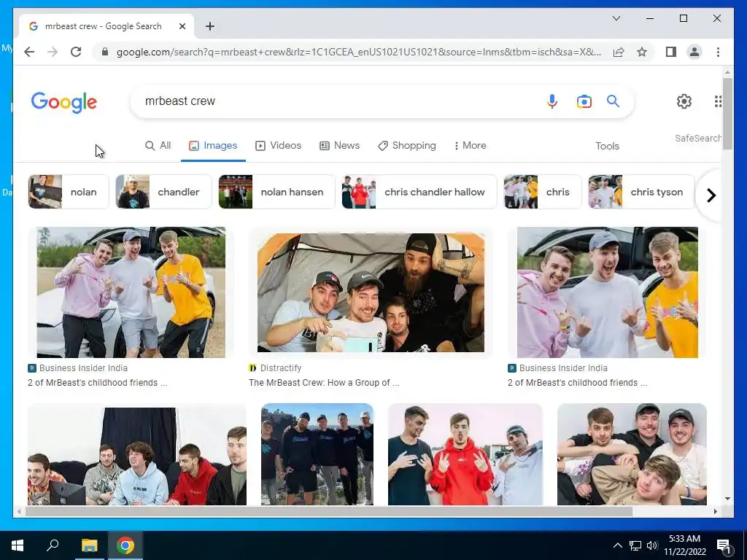The image size is (747, 560).
Task: Show more suggestion chips with right chevron
Action: click(x=711, y=195)
